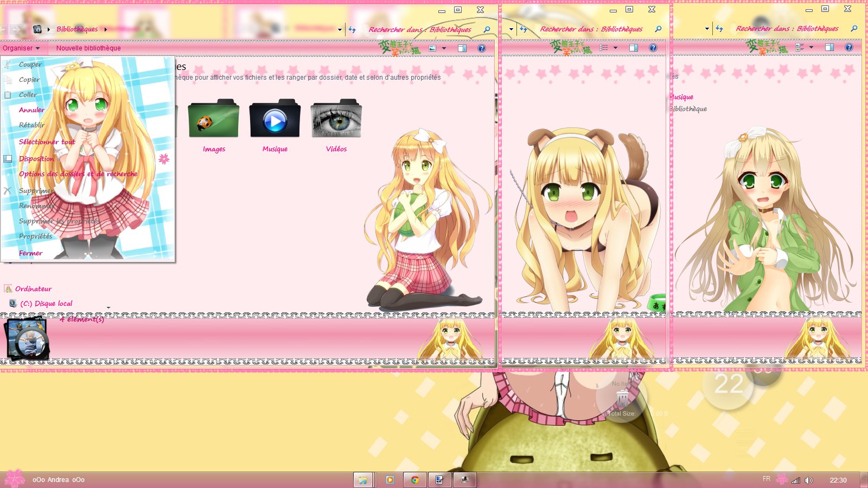Change view icon in middle window toolbar

tap(604, 48)
